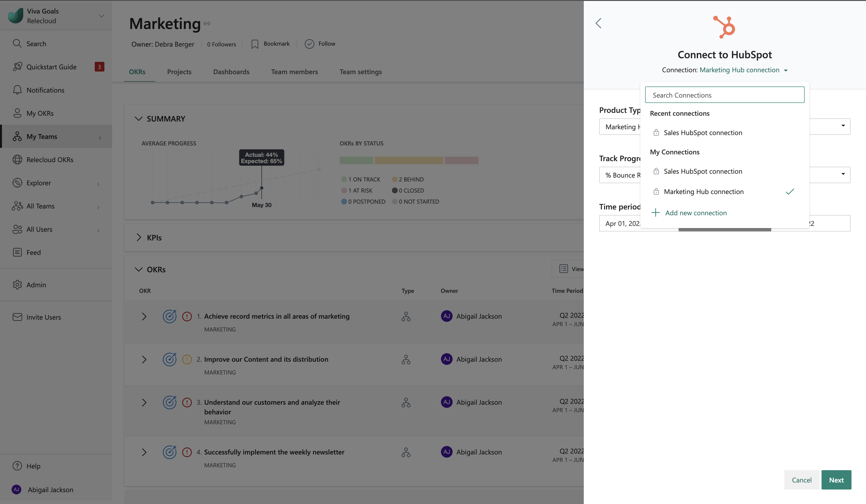Collapse the SUMMARY section
This screenshot has width=866, height=504.
[x=138, y=119]
